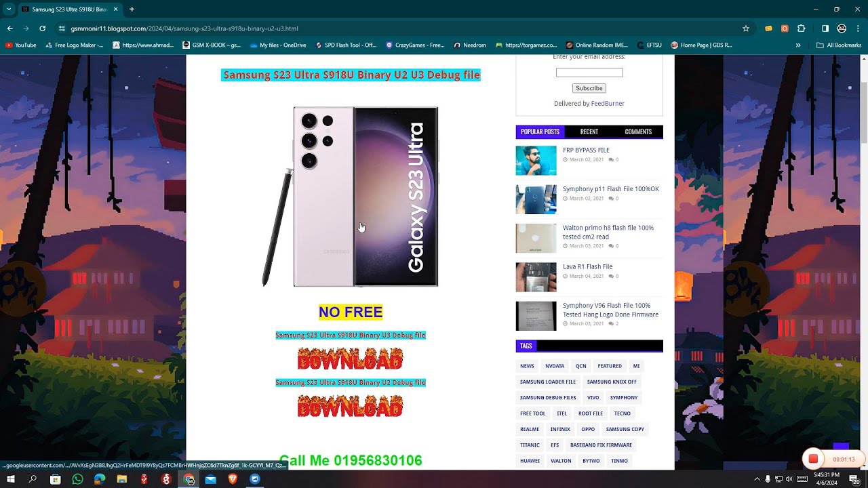The width and height of the screenshot is (868, 488).
Task: Select the NVDATA tag
Action: coord(555,366)
